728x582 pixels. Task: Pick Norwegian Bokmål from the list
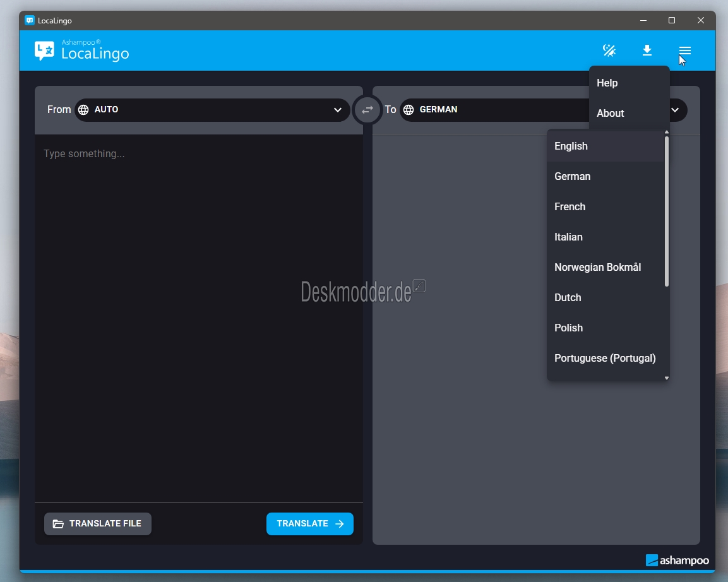(606, 268)
